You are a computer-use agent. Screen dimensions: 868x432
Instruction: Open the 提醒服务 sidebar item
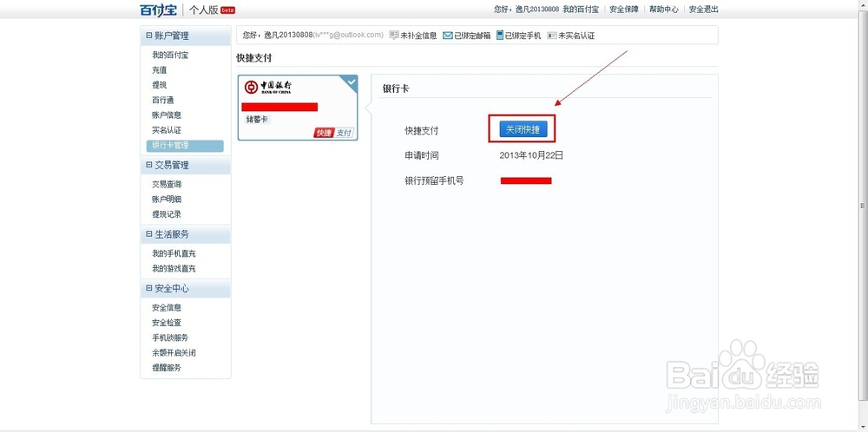[167, 367]
